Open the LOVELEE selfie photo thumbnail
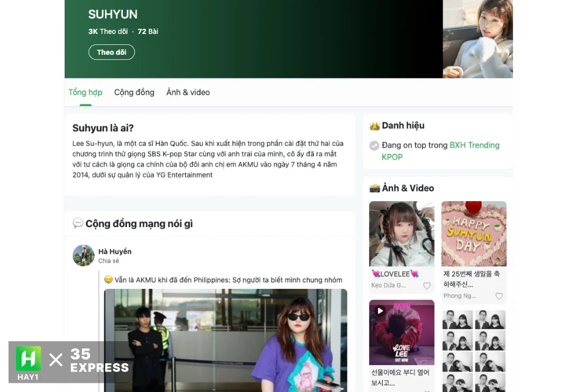 tap(402, 233)
